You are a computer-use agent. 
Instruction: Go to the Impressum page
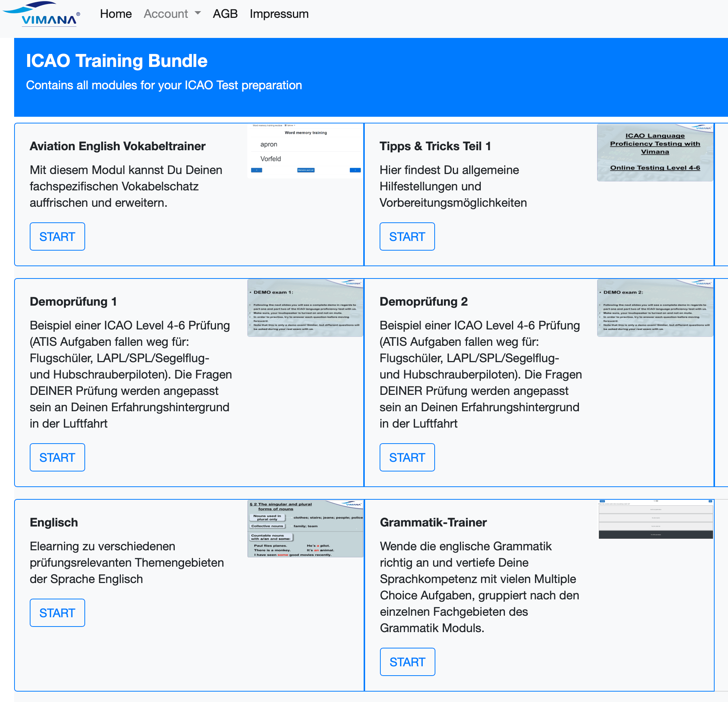coord(279,14)
